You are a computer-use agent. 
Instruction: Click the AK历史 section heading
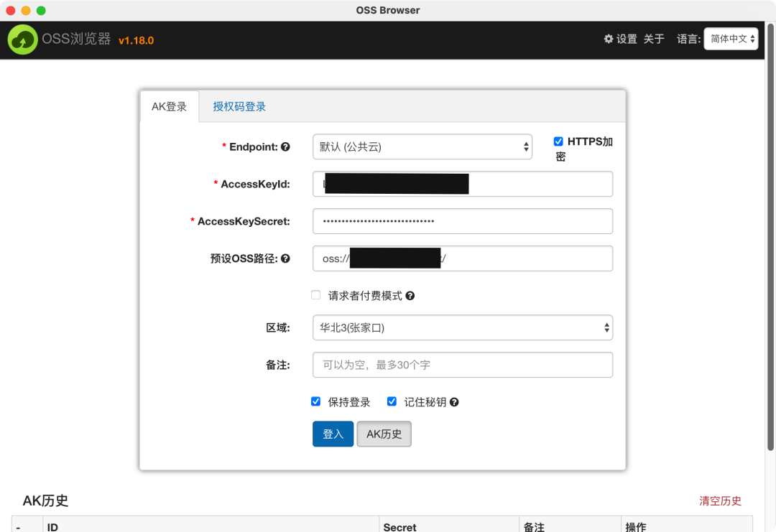click(x=45, y=500)
